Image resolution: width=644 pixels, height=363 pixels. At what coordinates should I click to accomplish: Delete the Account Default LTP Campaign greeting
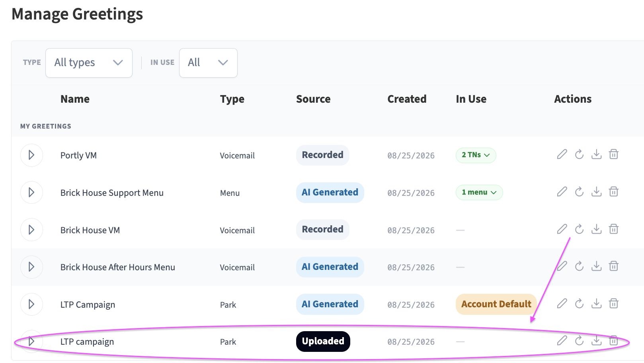point(614,304)
